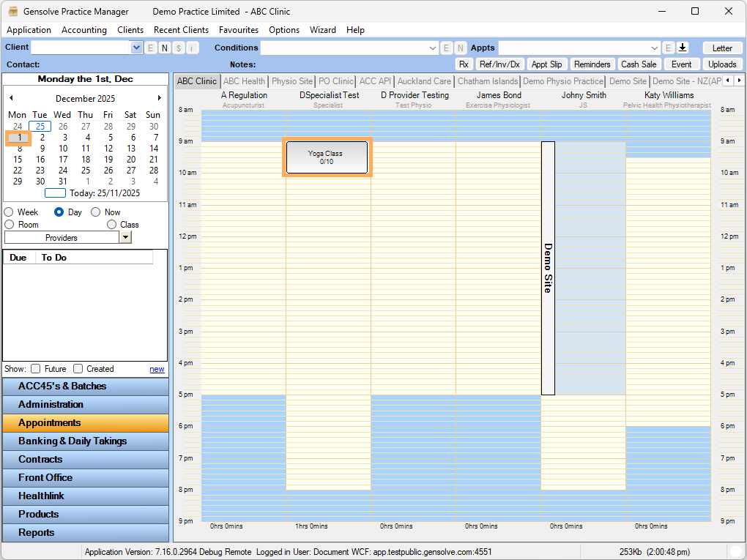This screenshot has width=747, height=560.
Task: Open the Conditions combo box
Action: tap(432, 48)
